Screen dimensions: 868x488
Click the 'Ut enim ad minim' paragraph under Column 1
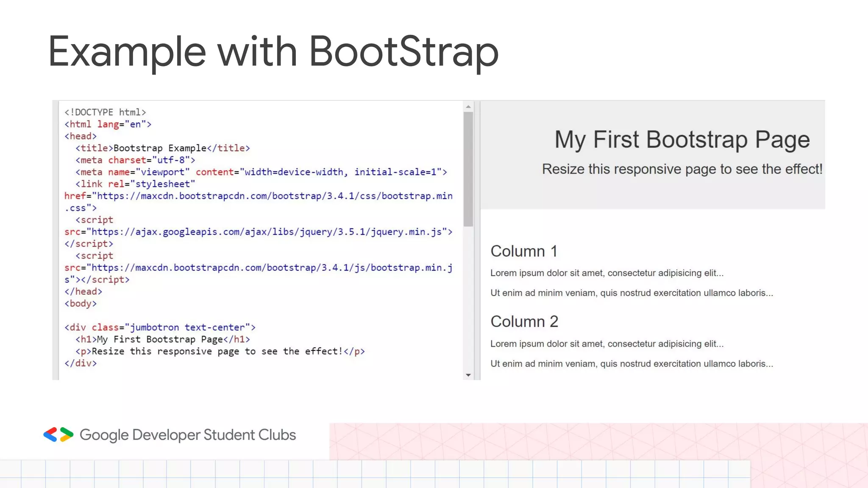pyautogui.click(x=632, y=293)
